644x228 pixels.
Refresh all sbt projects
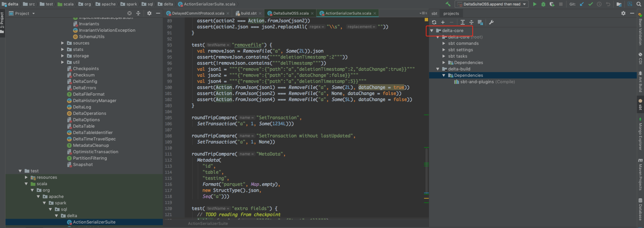(x=434, y=22)
